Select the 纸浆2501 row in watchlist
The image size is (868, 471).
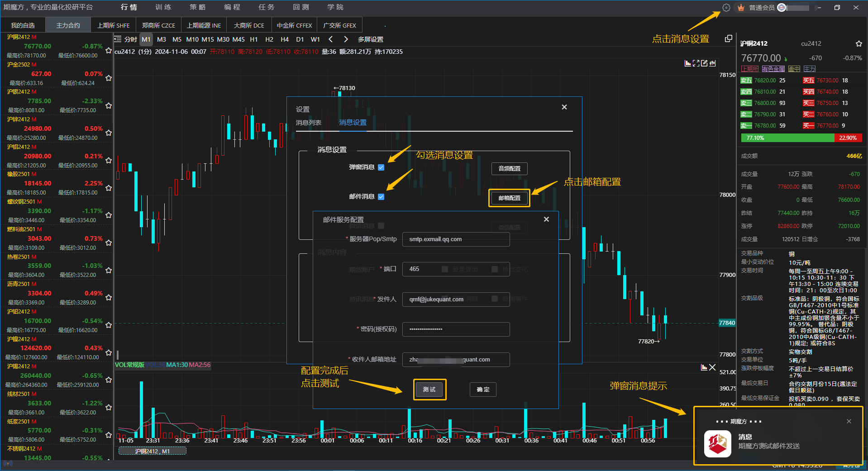pos(56,430)
